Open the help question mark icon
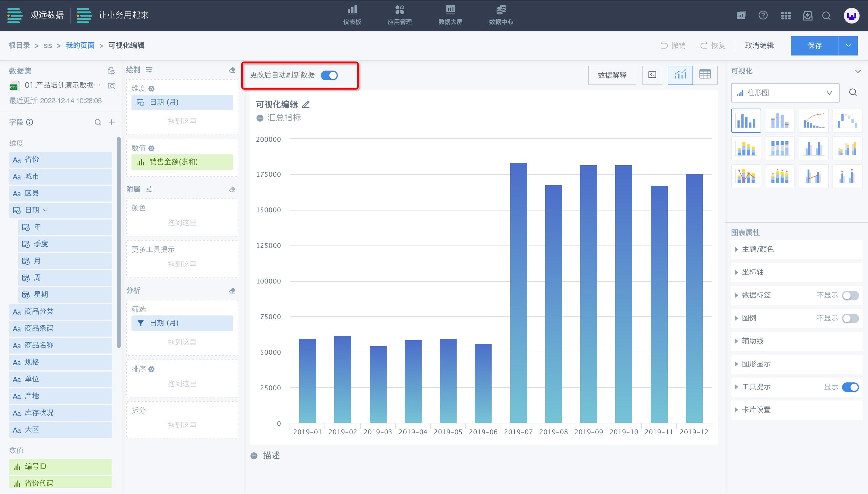 pos(763,15)
